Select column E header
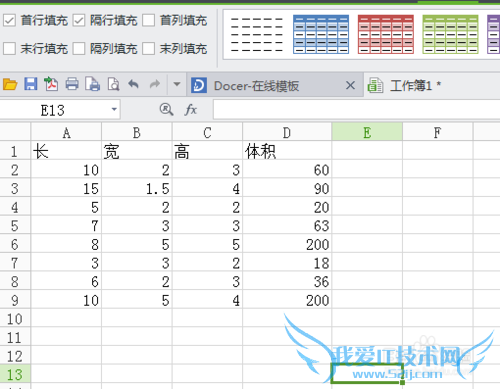 point(367,132)
